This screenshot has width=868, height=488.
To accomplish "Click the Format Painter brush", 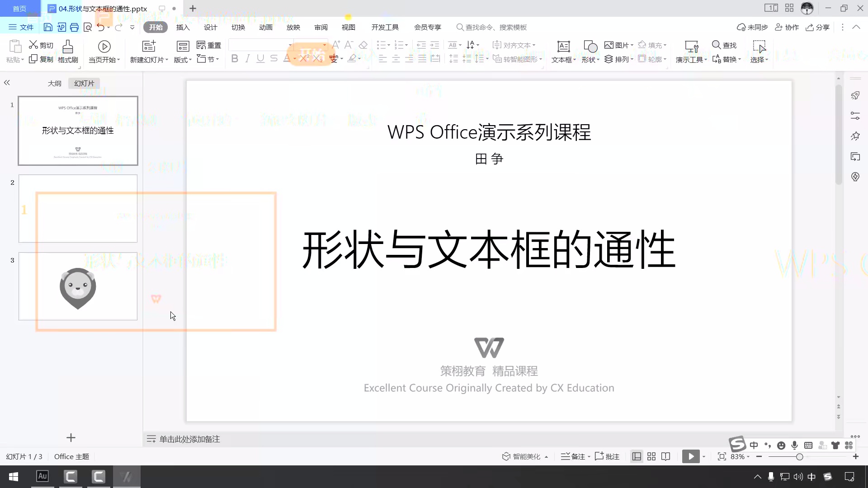I will point(68,47).
